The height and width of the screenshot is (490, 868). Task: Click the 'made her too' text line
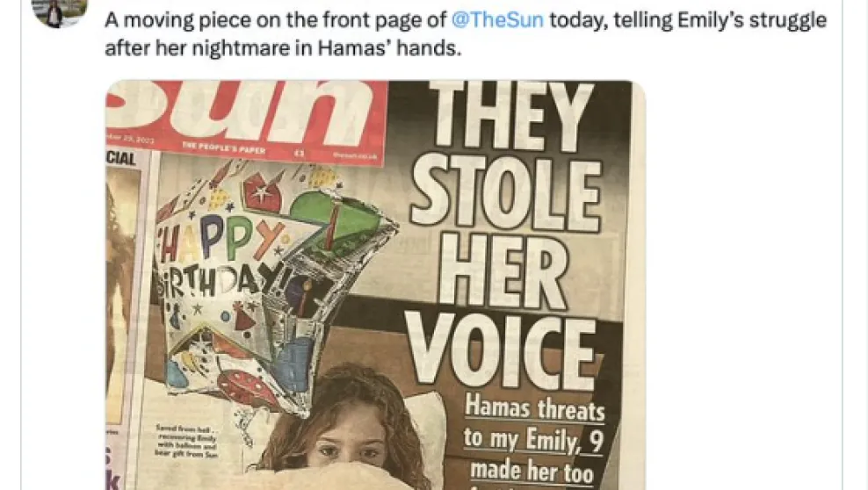[532, 472]
